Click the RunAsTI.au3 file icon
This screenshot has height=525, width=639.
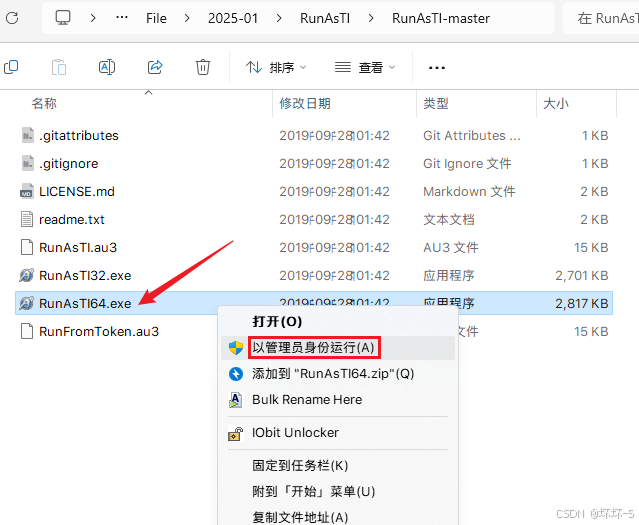point(27,247)
